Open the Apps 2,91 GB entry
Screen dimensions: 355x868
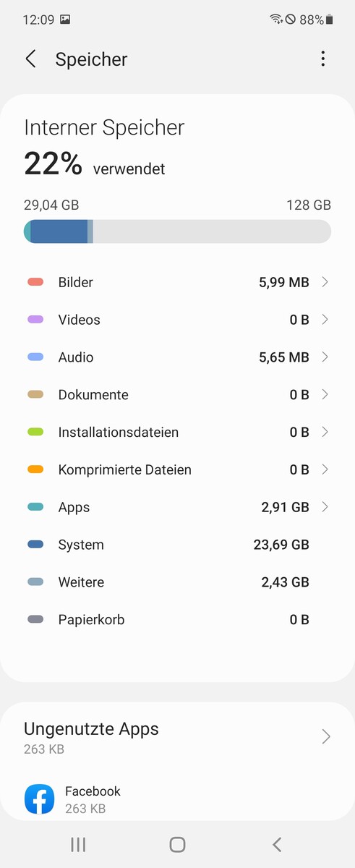[177, 507]
